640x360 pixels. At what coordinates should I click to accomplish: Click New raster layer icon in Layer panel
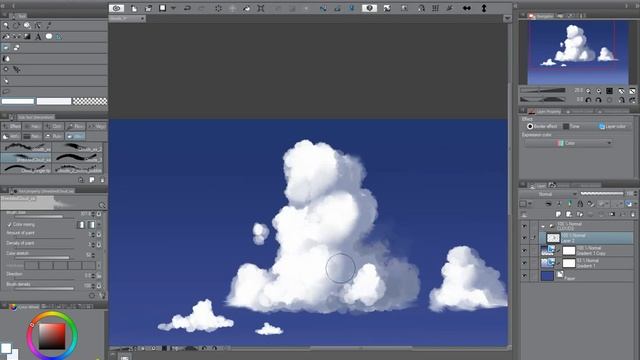[x=558, y=214]
